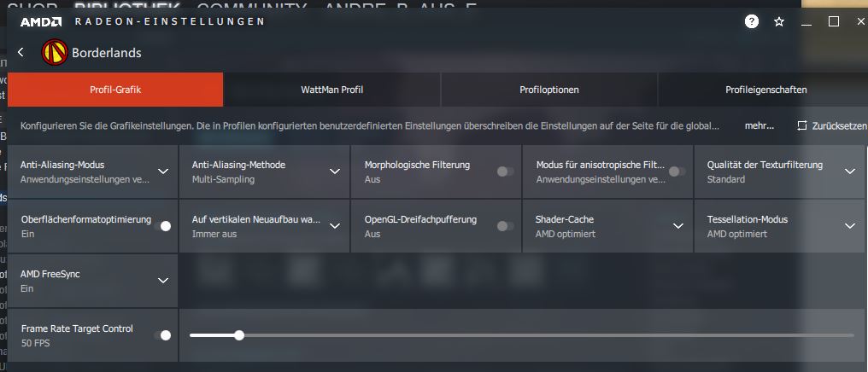Open the help question mark icon

click(x=751, y=21)
